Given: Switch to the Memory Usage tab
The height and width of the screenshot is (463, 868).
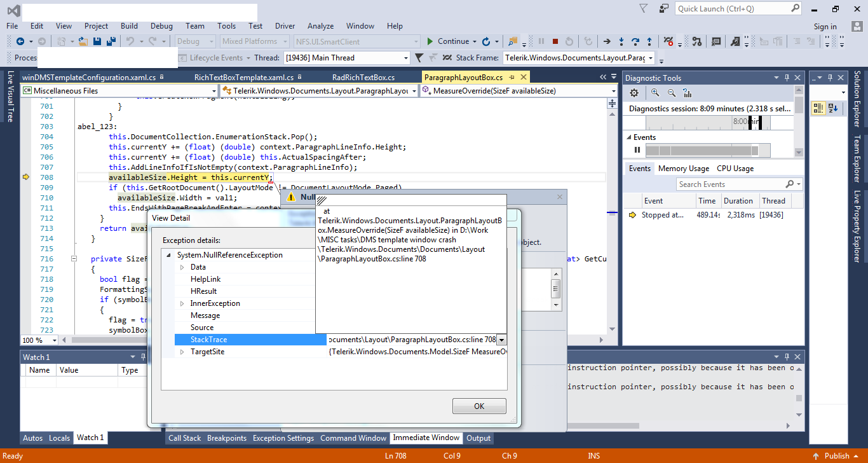Looking at the screenshot, I should pos(683,169).
